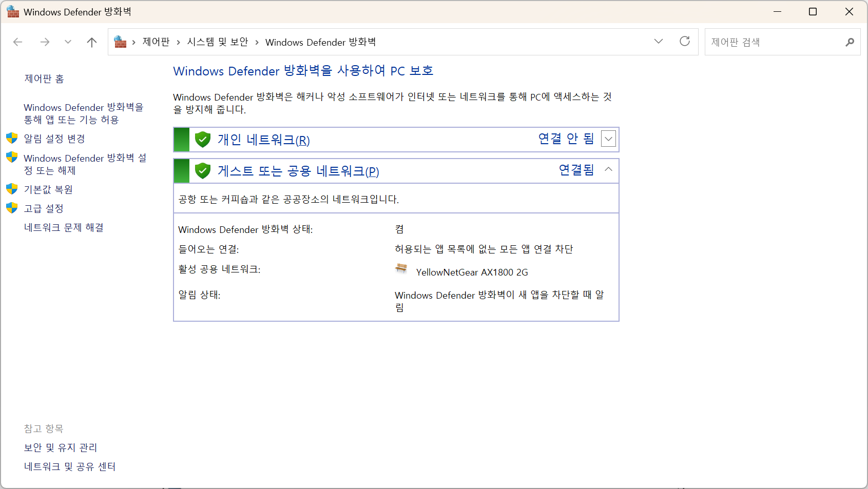Click shield icon beside 기본값 복원
Viewport: 868px width, 489px height.
12,189
